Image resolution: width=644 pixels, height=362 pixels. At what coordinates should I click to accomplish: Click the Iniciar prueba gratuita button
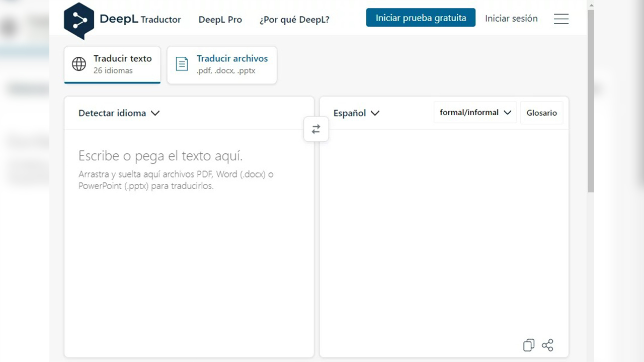tap(421, 18)
